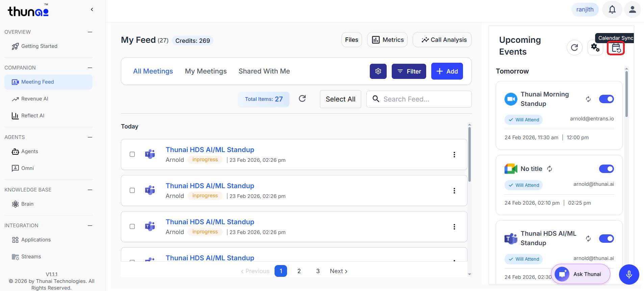Open options menu for first HDS Standup

[x=454, y=154]
